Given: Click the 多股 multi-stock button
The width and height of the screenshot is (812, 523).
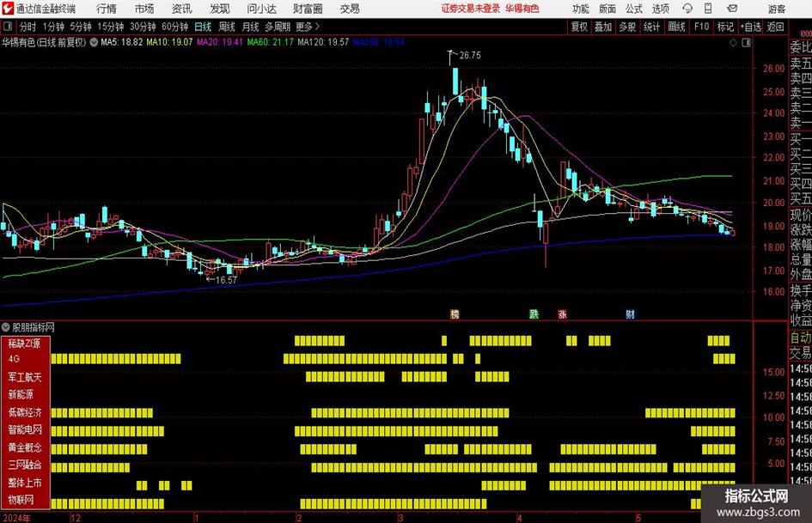Looking at the screenshot, I should pos(627,27).
